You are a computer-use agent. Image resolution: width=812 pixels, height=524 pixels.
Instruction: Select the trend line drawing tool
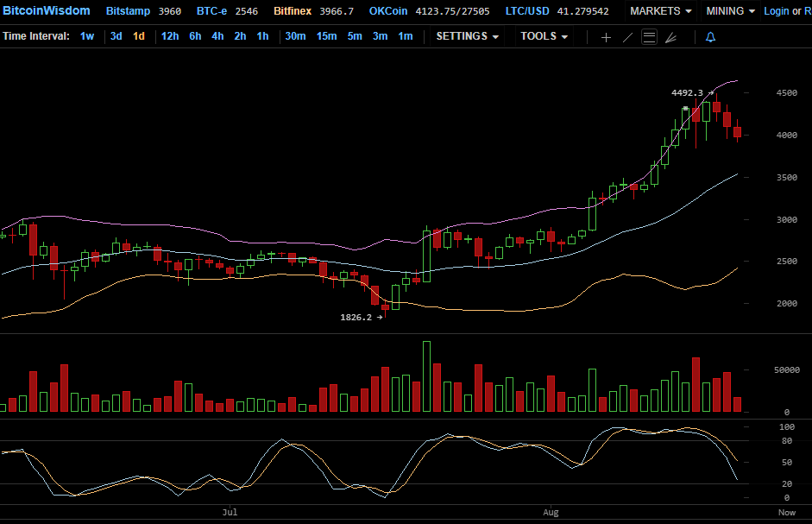click(628, 37)
